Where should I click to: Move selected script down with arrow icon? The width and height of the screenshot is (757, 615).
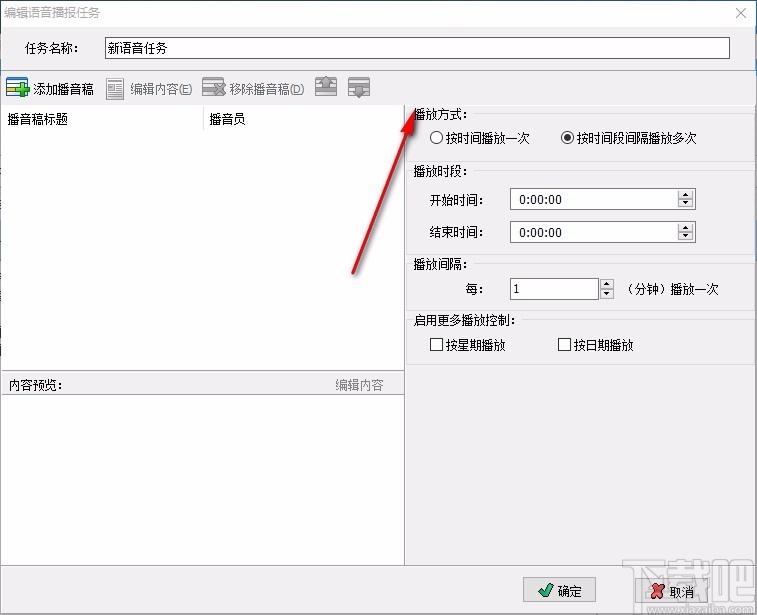[x=359, y=87]
